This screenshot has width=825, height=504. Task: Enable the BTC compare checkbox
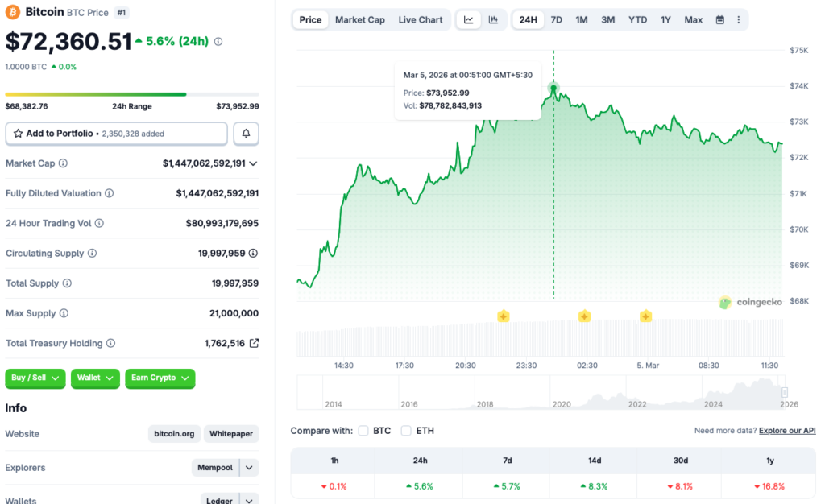363,431
